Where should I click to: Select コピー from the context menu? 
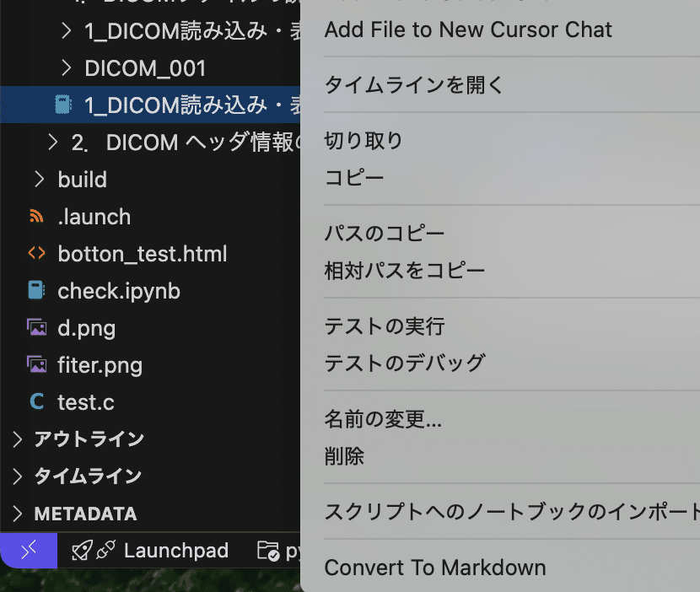pyautogui.click(x=354, y=177)
